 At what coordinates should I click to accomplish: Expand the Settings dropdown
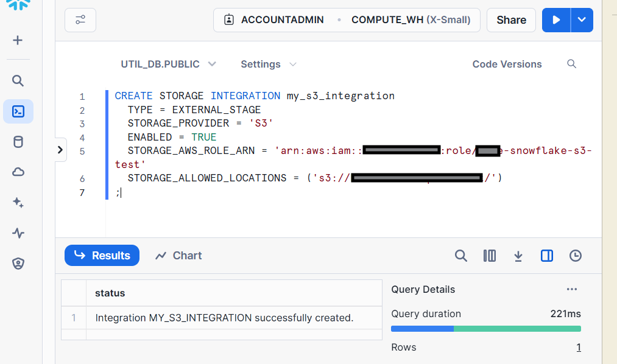tap(269, 64)
